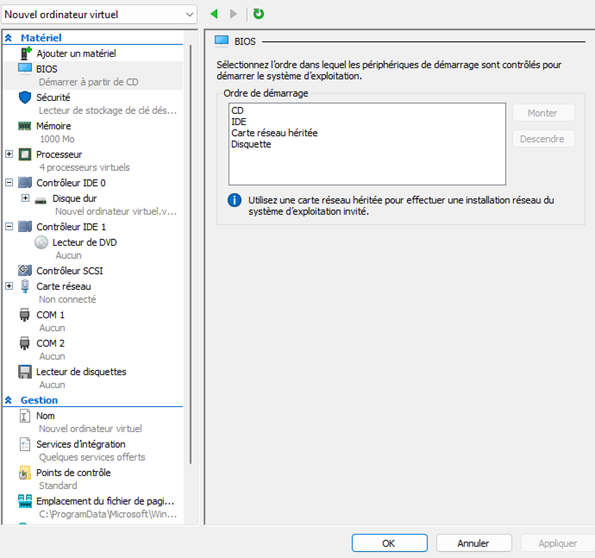
Task: Click the OK button
Action: [x=389, y=543]
